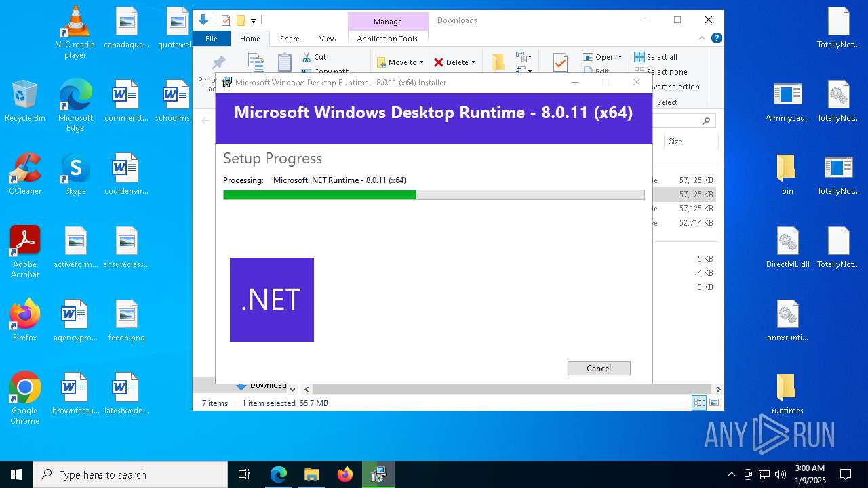Click horizontal scrollbar right arrow in Explorer
Screen dimensions: 868x488
pos(718,389)
